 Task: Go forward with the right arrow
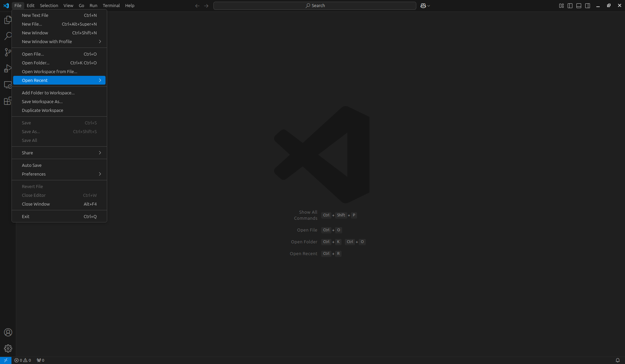point(206,6)
